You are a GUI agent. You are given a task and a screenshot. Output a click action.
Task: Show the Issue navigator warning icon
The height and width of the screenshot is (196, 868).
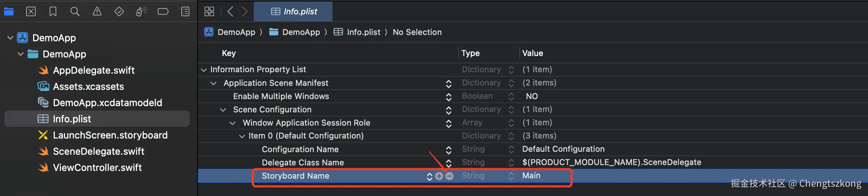click(x=97, y=12)
